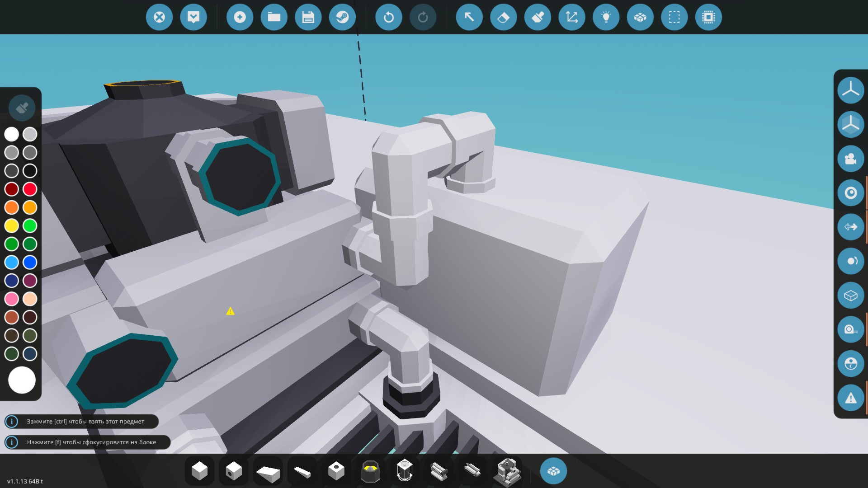
Task: Toggle the dashed area selection mode
Action: [674, 17]
